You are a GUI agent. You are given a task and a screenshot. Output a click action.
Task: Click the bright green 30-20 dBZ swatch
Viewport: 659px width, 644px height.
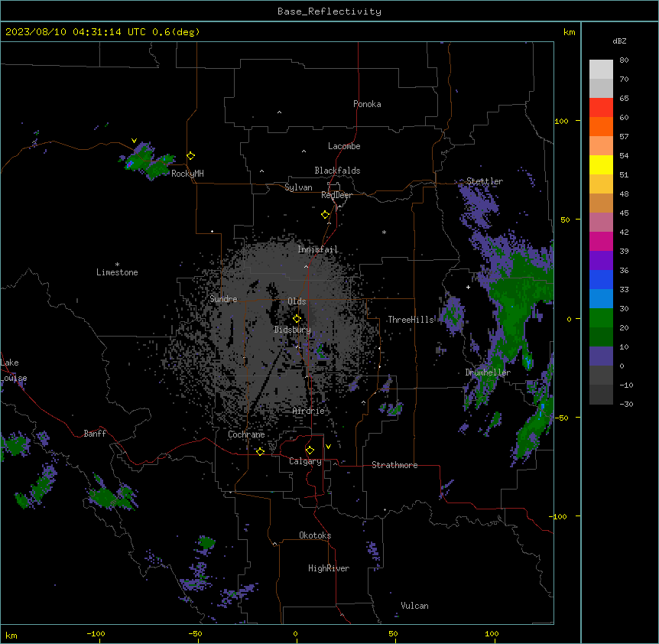(x=601, y=318)
